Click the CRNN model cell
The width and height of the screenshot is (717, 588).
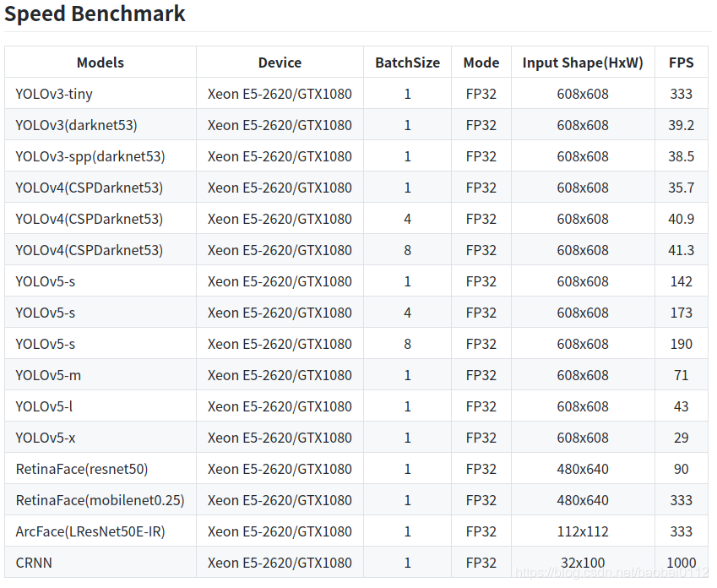point(34,563)
